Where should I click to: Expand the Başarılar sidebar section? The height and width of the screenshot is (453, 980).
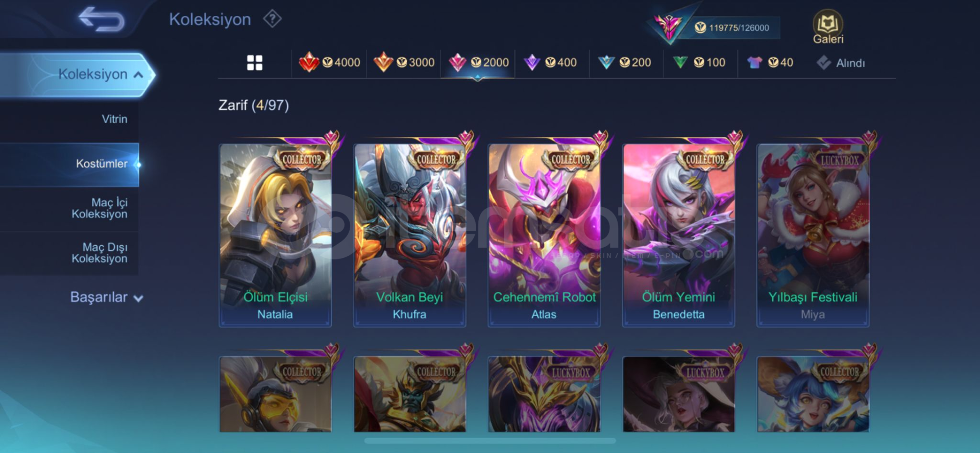coord(106,297)
